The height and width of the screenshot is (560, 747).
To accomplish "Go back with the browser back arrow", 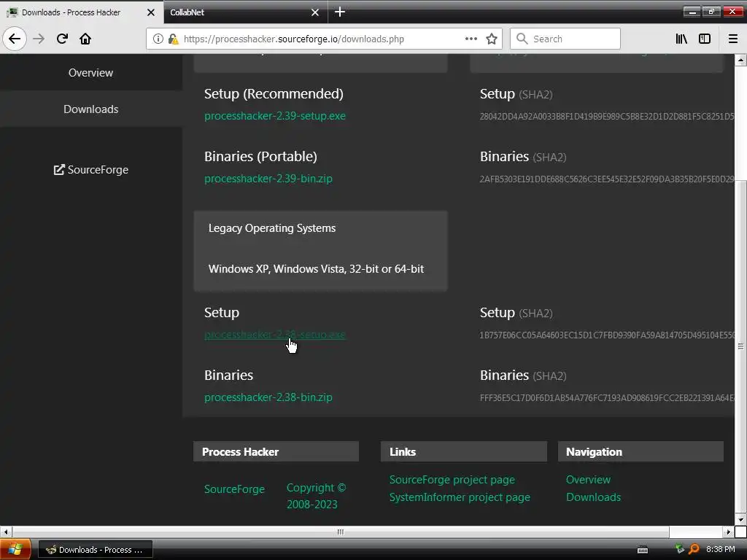I will (x=15, y=39).
